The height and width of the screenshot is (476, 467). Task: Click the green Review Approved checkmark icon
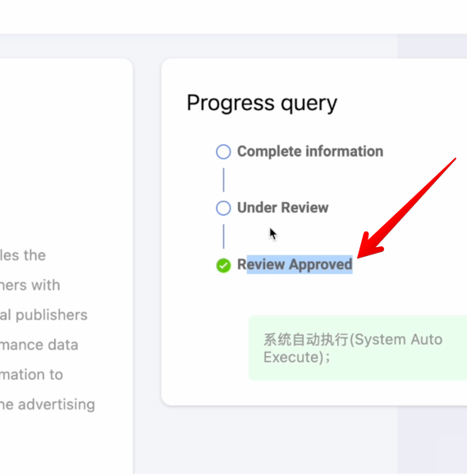223,265
